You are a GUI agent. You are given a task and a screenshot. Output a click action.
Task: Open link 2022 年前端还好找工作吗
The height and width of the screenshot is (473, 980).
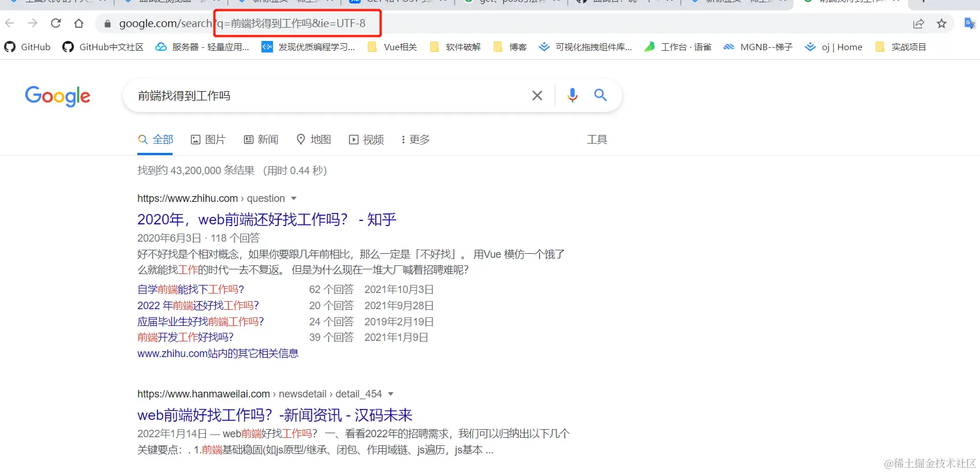198,306
